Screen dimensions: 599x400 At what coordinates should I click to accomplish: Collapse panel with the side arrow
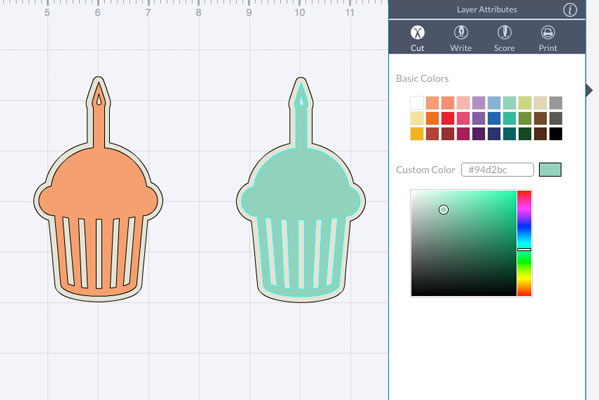[x=589, y=91]
